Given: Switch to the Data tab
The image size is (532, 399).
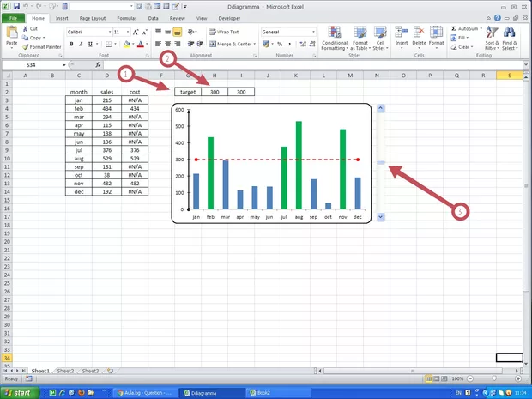Looking at the screenshot, I should (153, 18).
